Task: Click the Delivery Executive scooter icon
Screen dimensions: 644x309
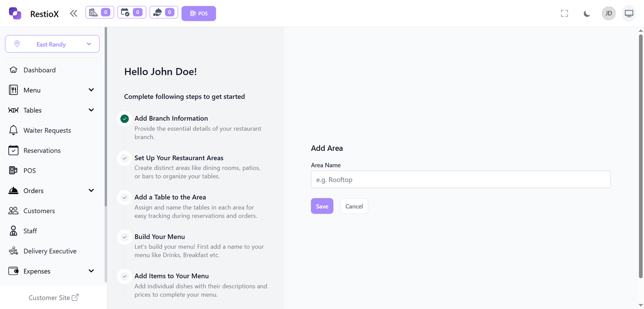Action: [x=13, y=251]
